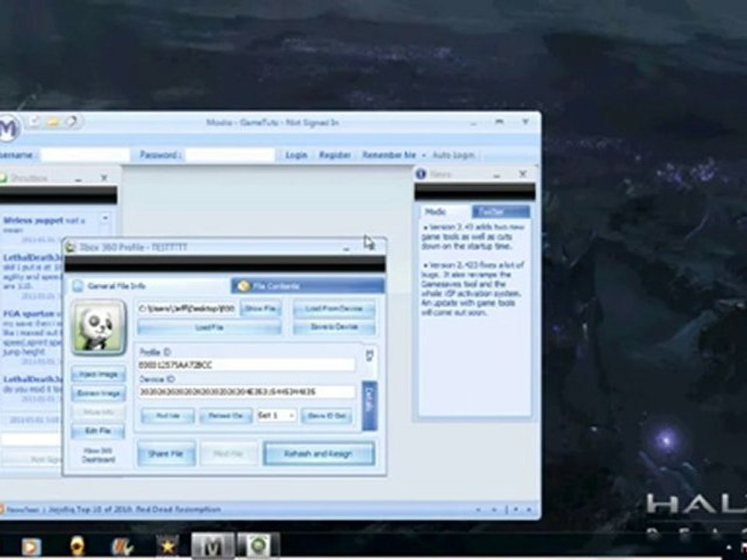The width and height of the screenshot is (747, 560).
Task: Click the file path field starting with C:\Users
Action: [187, 309]
